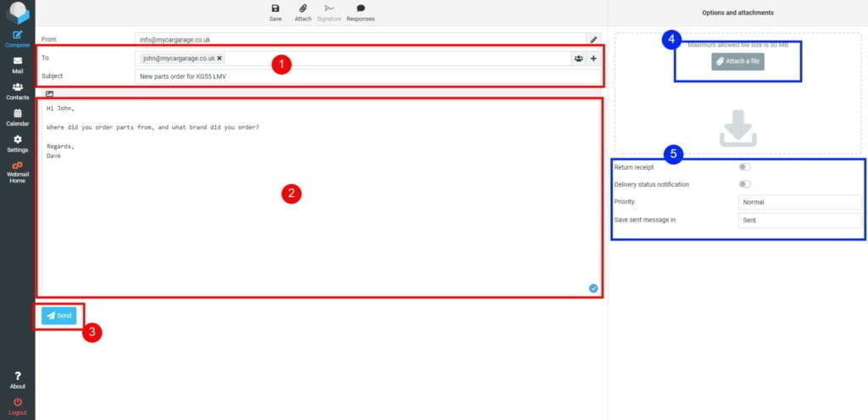Go to Mail in the sidebar

coord(17,64)
